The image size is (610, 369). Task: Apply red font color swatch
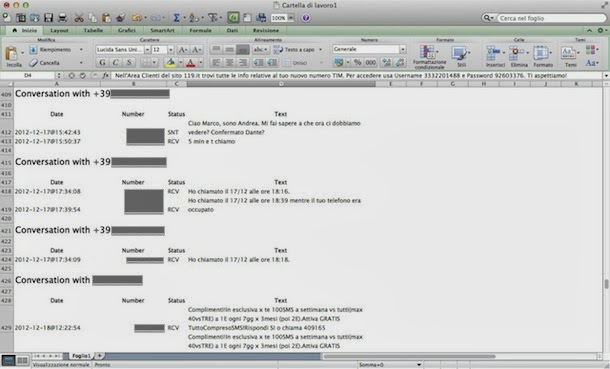coord(191,62)
